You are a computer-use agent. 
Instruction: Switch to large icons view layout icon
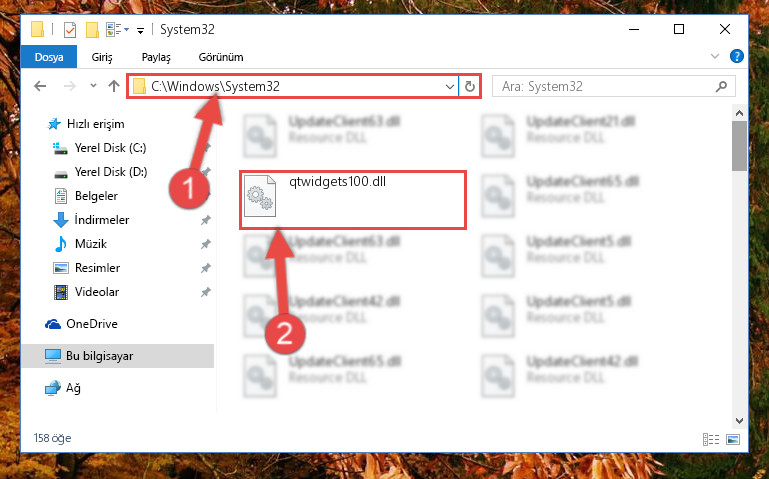click(x=733, y=439)
